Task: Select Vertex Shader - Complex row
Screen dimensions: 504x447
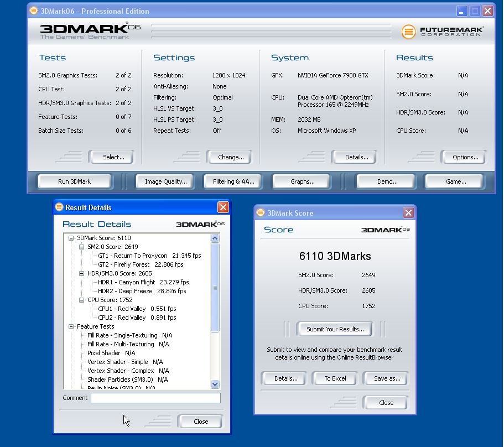Action: click(x=128, y=371)
